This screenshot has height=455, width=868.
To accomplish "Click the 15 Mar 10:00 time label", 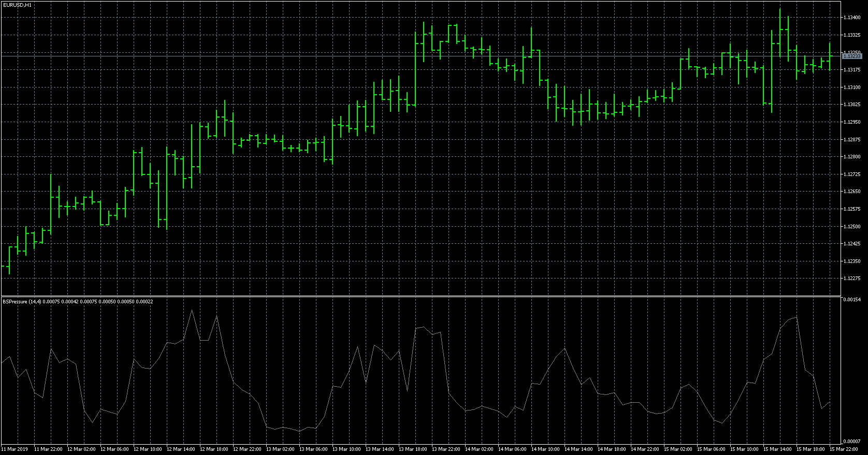I will click(744, 449).
